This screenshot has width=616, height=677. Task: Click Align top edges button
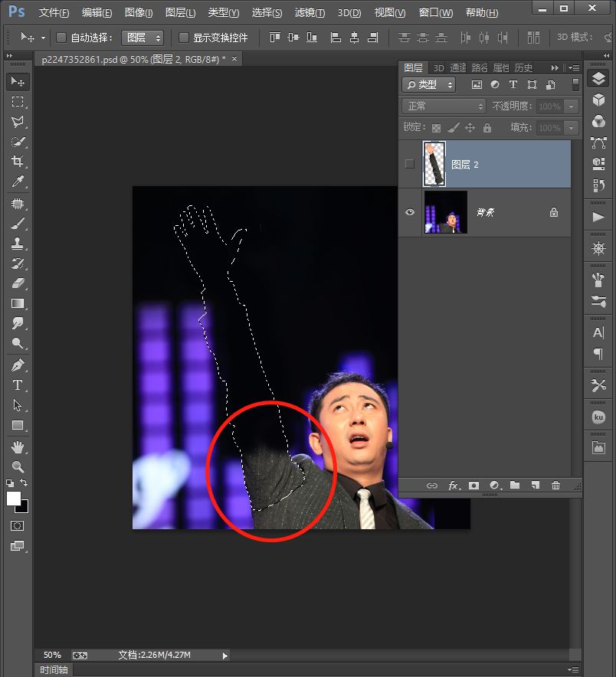click(275, 38)
